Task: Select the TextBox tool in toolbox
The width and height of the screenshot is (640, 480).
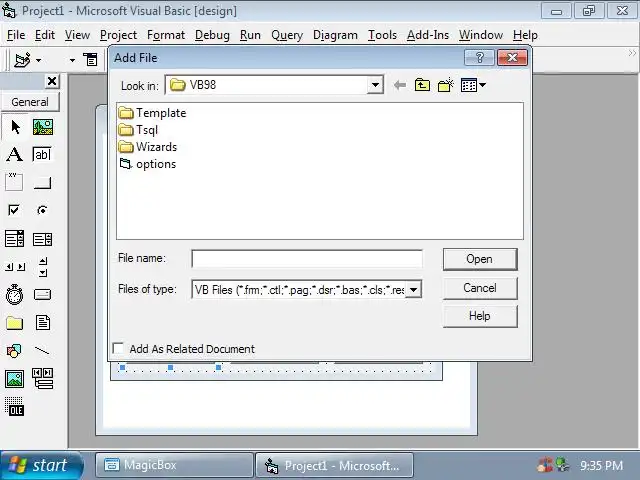Action: (42, 155)
